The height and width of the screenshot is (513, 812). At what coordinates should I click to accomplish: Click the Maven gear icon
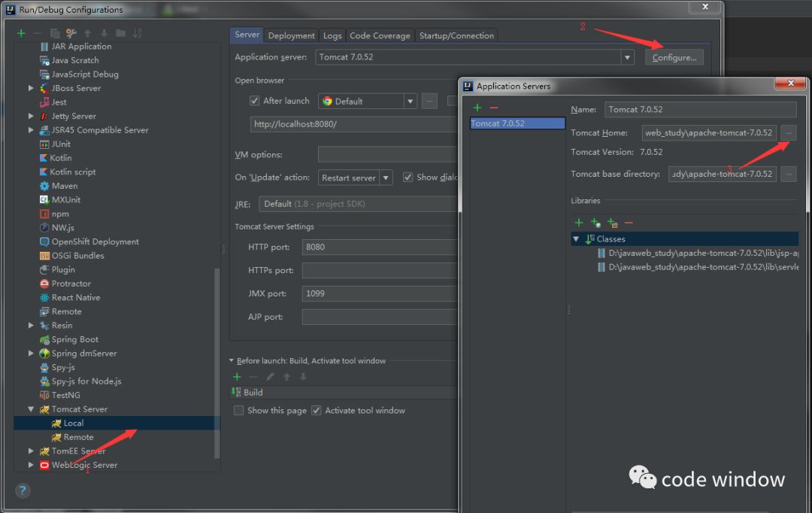[x=44, y=186]
